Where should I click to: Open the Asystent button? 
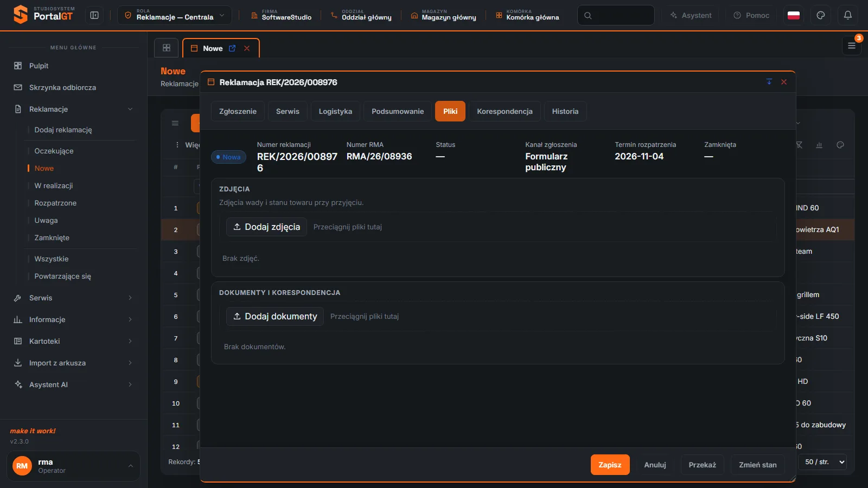click(x=691, y=15)
